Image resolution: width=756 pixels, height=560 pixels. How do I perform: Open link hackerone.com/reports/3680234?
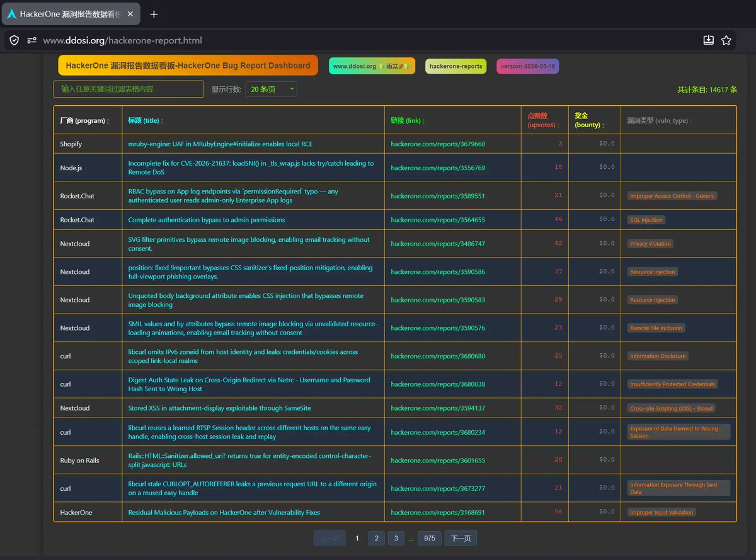[x=438, y=432]
